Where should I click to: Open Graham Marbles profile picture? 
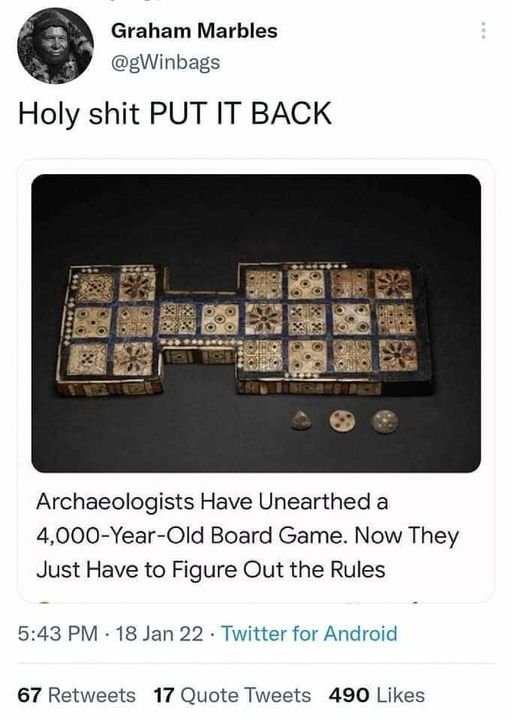(x=56, y=46)
